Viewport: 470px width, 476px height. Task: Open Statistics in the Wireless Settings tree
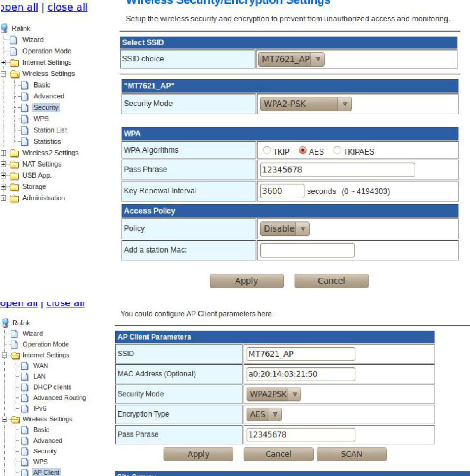pos(47,142)
